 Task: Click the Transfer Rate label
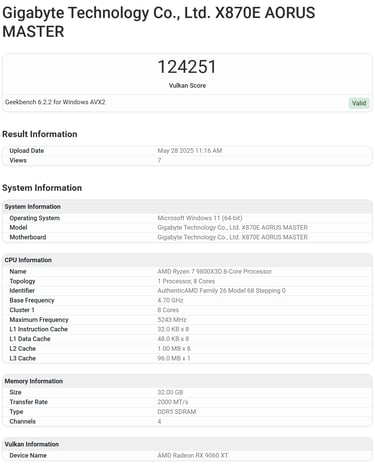[x=29, y=402]
